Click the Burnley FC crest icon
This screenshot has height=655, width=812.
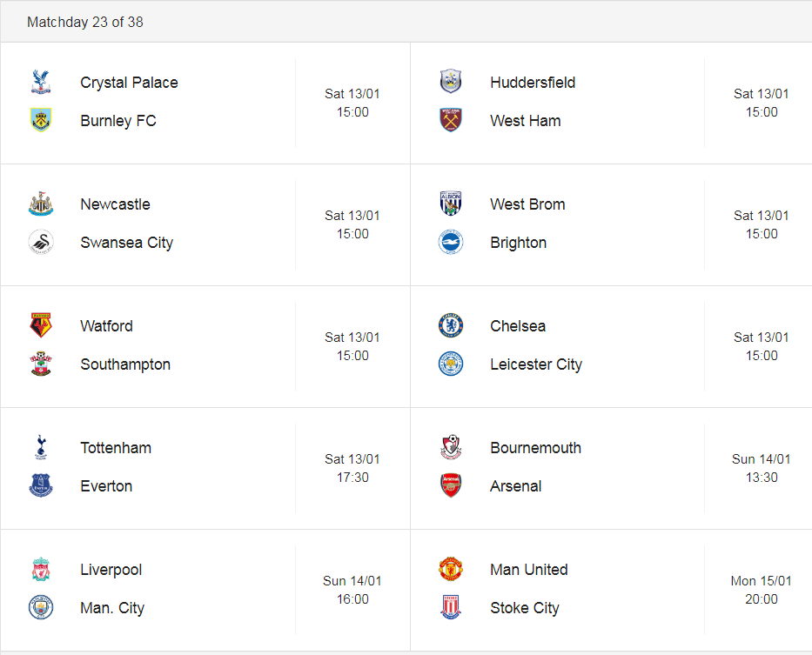pyautogui.click(x=41, y=120)
